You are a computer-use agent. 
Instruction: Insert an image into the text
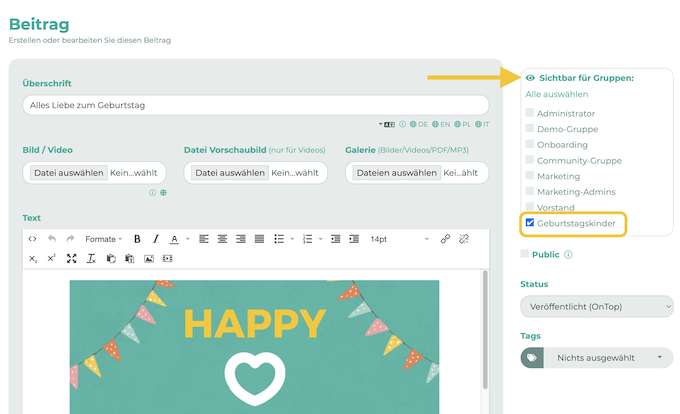[x=149, y=259]
